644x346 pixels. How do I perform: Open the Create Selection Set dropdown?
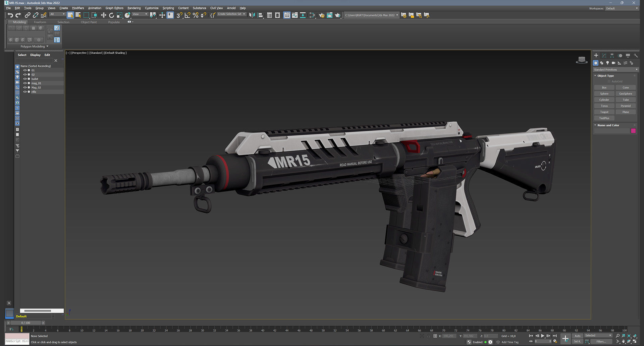(231, 14)
